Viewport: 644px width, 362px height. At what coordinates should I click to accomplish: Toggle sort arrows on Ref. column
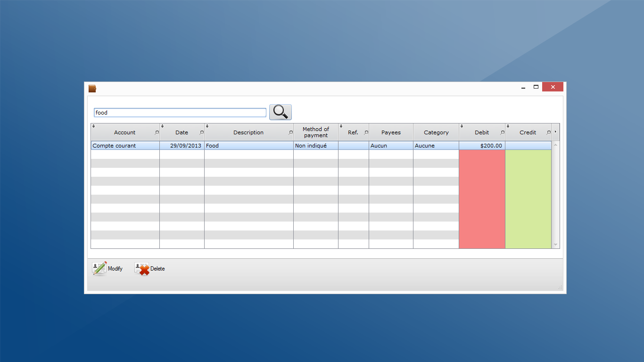pyautogui.click(x=341, y=126)
